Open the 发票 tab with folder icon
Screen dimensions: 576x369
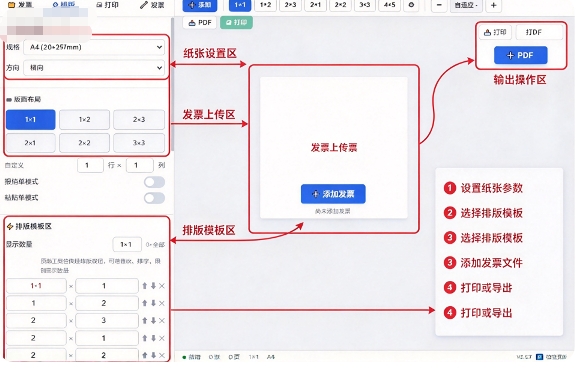(x=20, y=5)
